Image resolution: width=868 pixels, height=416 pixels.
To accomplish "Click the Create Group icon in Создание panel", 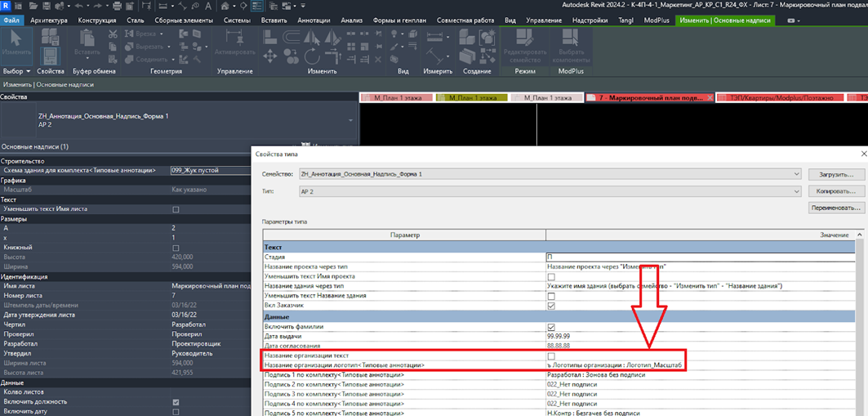I will point(487,35).
